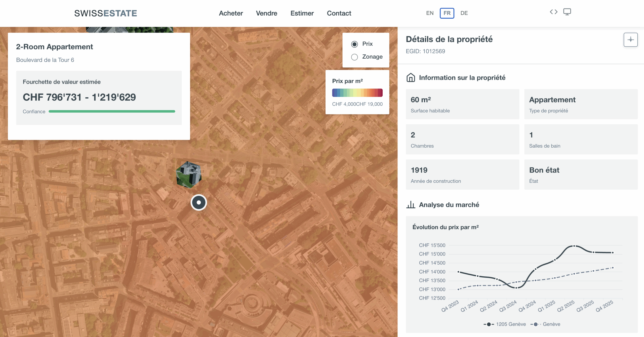Image resolution: width=644 pixels, height=337 pixels.
Task: Click the code brackets icon in header
Action: 553,12
